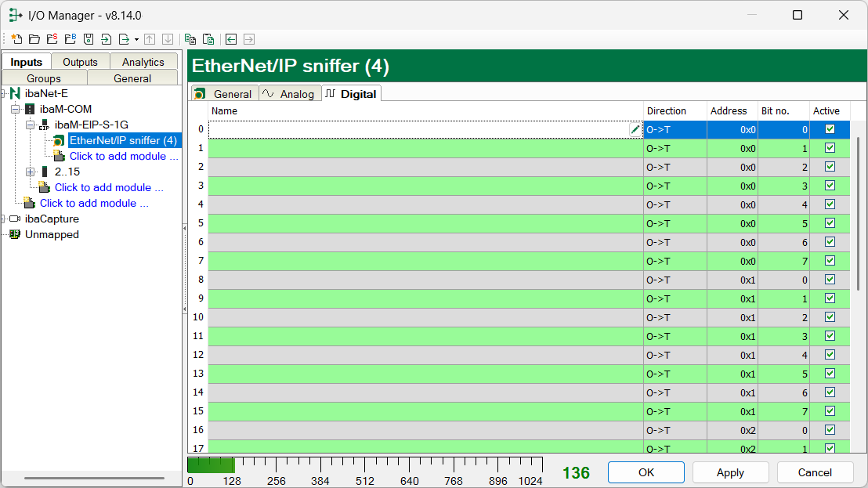Open an I/O configuration file
Screen dimensions: 868x488
coord(34,39)
